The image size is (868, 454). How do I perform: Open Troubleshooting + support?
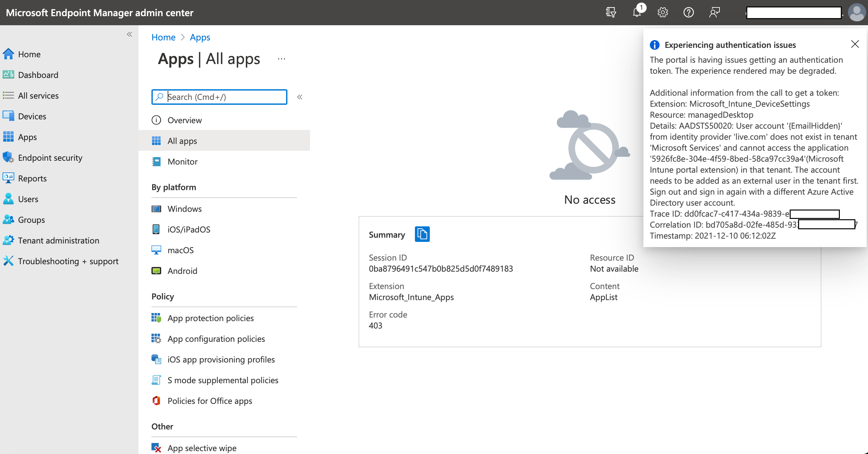pos(69,261)
